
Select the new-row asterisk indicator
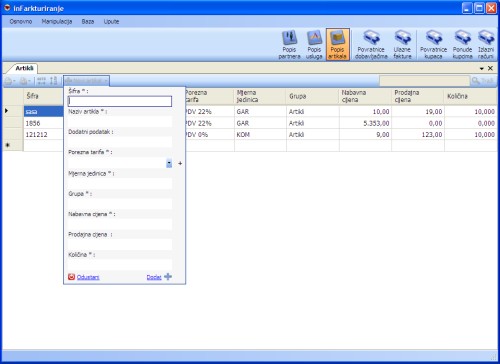click(x=7, y=145)
